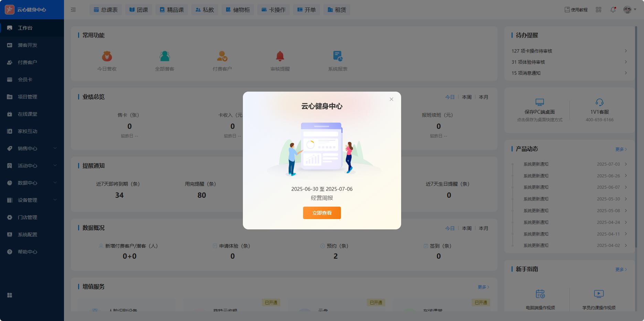Expand the 数据中心 sidebar menu
The width and height of the screenshot is (644, 321).
(32, 183)
